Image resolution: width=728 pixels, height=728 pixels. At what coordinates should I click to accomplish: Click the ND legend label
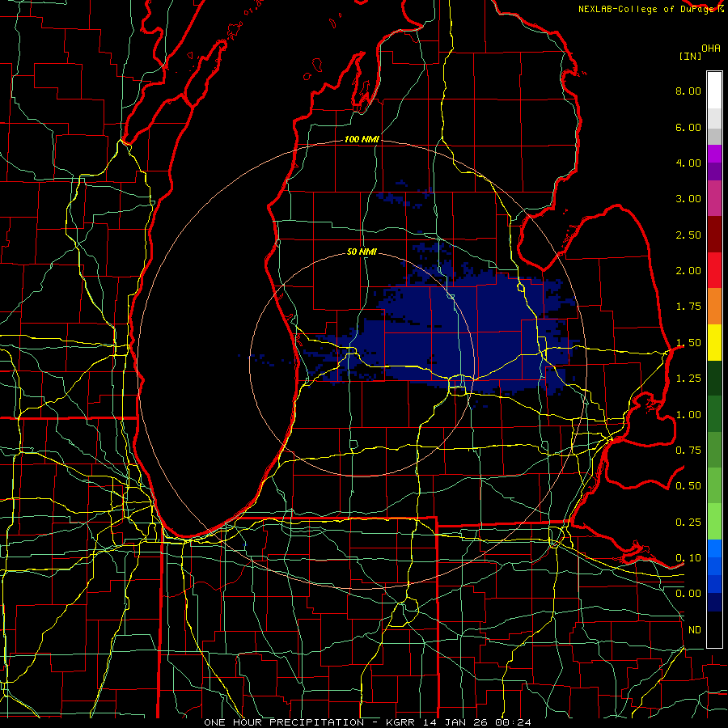(x=695, y=630)
